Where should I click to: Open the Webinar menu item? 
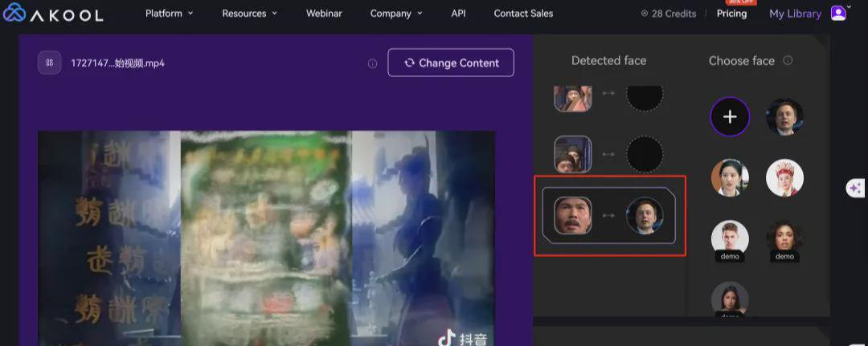click(x=324, y=14)
